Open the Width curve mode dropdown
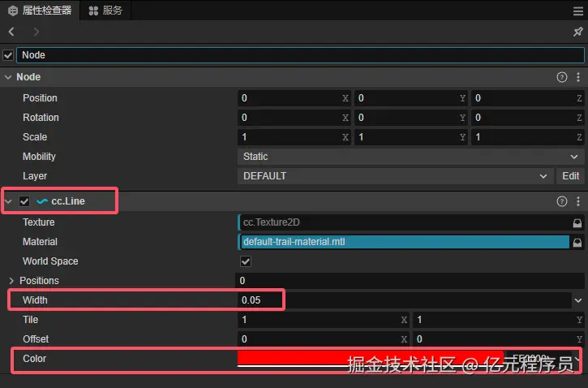588x388 pixels. (578, 300)
